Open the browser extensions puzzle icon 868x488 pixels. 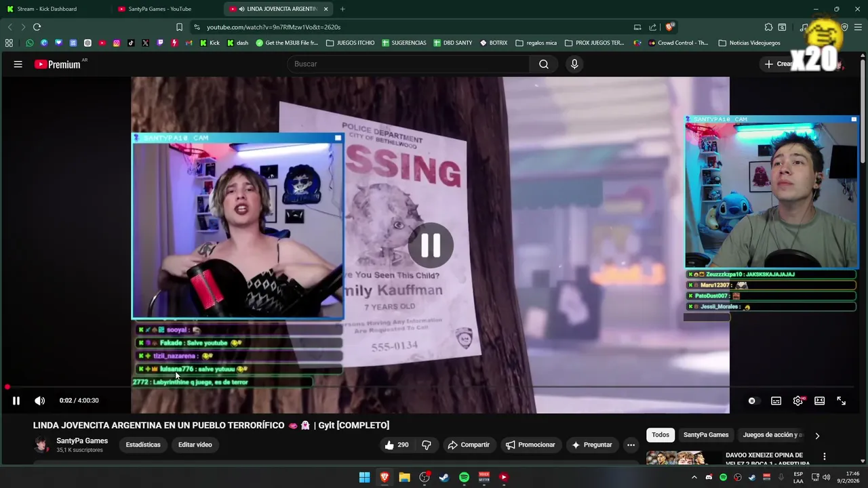(768, 27)
